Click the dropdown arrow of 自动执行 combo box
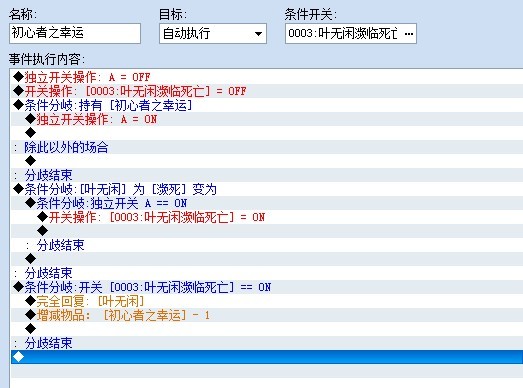 (258, 34)
